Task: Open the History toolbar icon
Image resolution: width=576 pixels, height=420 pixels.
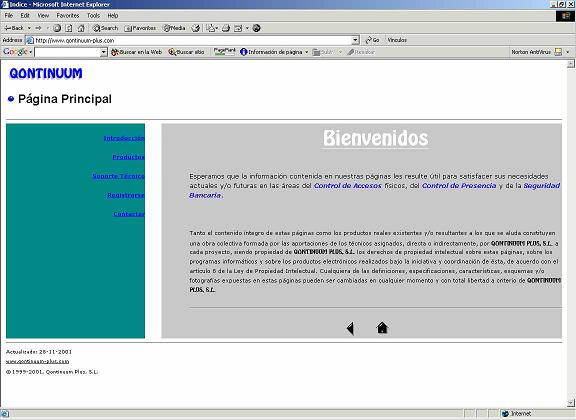Action: 196,28
